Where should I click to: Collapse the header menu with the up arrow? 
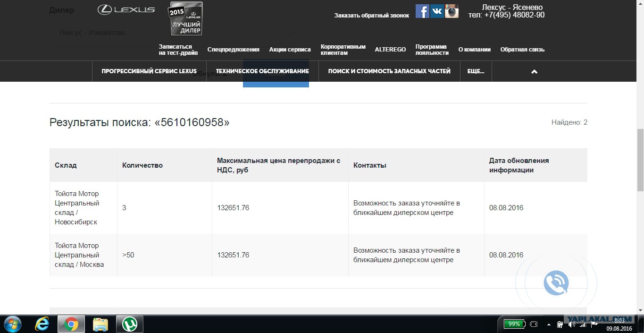pos(534,72)
